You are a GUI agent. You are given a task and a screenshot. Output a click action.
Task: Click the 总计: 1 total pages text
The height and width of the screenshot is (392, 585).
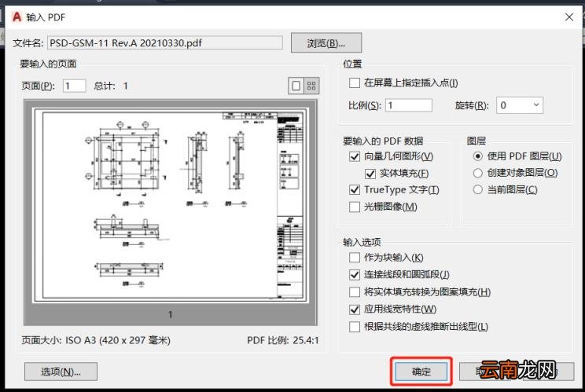tap(111, 86)
